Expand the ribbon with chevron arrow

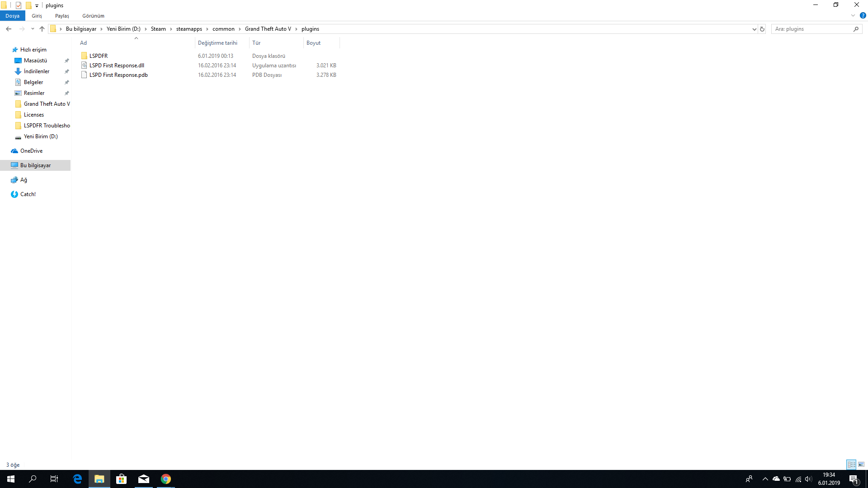(853, 15)
